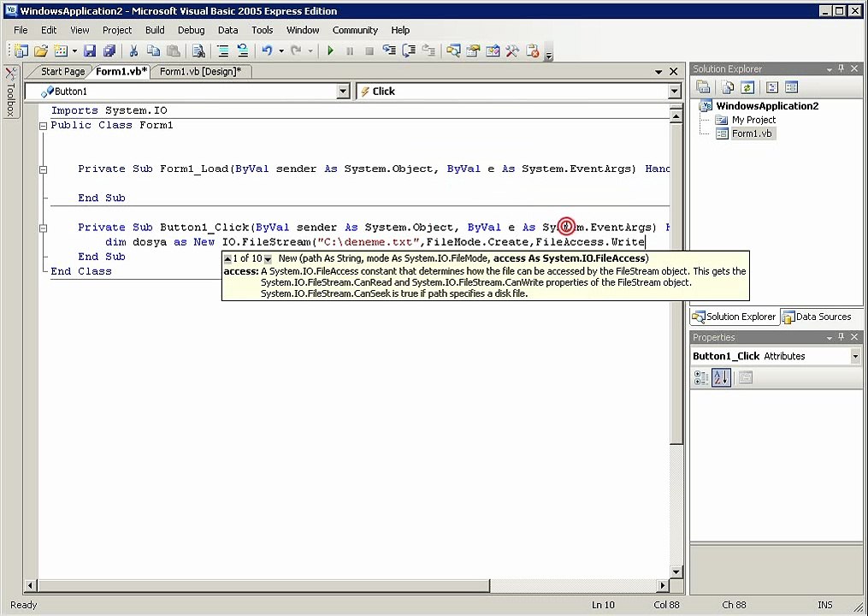Image resolution: width=868 pixels, height=616 pixels.
Task: Open toolbar options overflow arrow
Action: [548, 54]
